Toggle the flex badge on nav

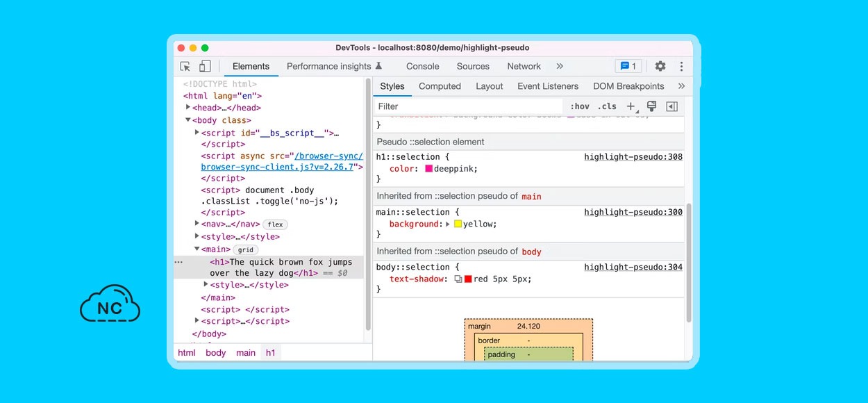click(276, 224)
